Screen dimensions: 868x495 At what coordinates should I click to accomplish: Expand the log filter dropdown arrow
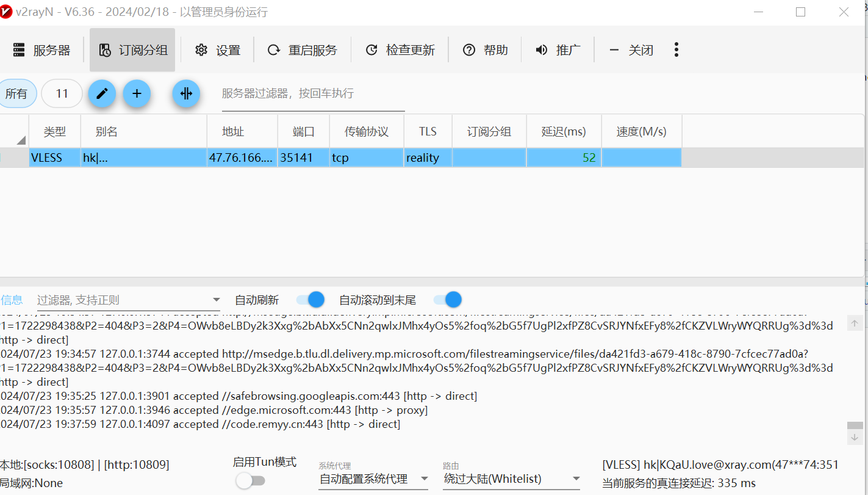click(x=216, y=300)
